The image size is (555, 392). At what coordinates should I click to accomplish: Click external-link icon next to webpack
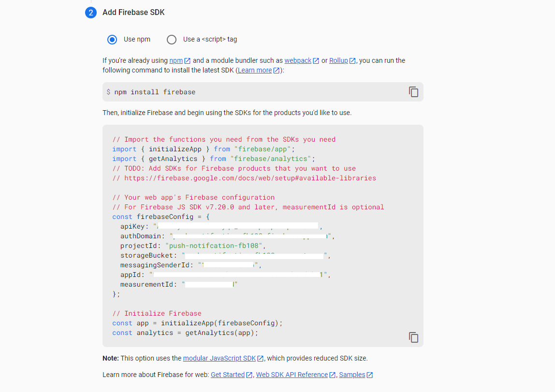pyautogui.click(x=316, y=61)
